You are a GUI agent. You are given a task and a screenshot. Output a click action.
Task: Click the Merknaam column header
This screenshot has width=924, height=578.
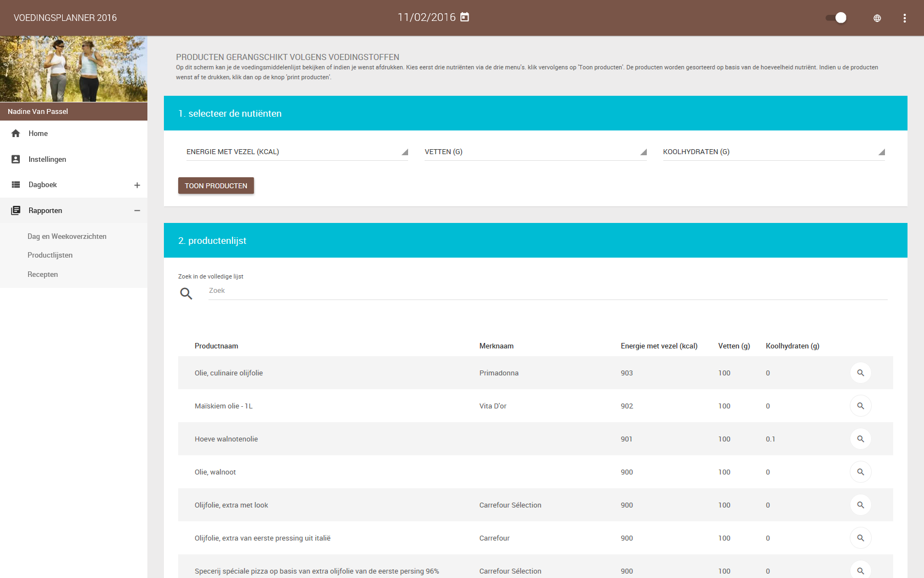coord(497,346)
